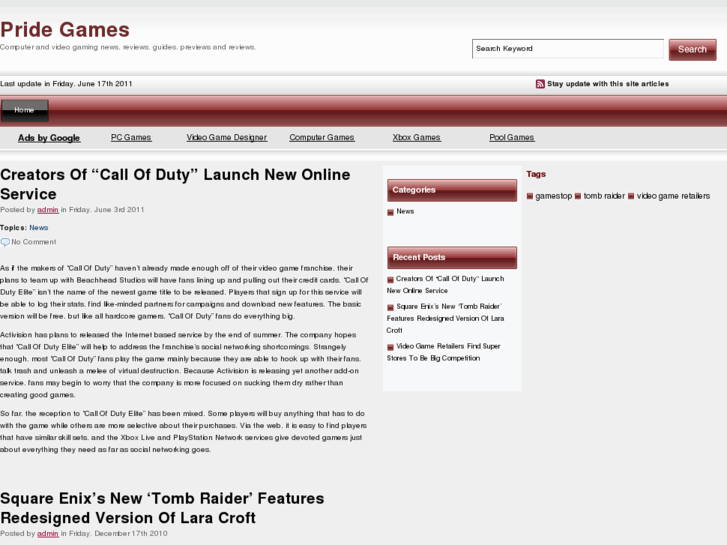This screenshot has width=727, height=545.
Task: Open admin author link on December 17th post
Action: click(x=48, y=533)
